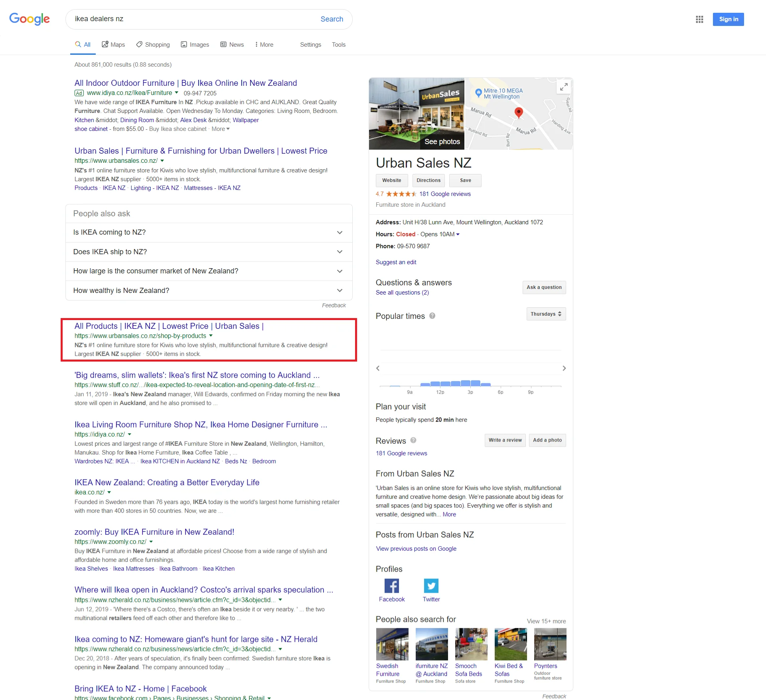This screenshot has width=766, height=700.
Task: Open Bring IKEA to NZ Facebook result
Action: 140,689
